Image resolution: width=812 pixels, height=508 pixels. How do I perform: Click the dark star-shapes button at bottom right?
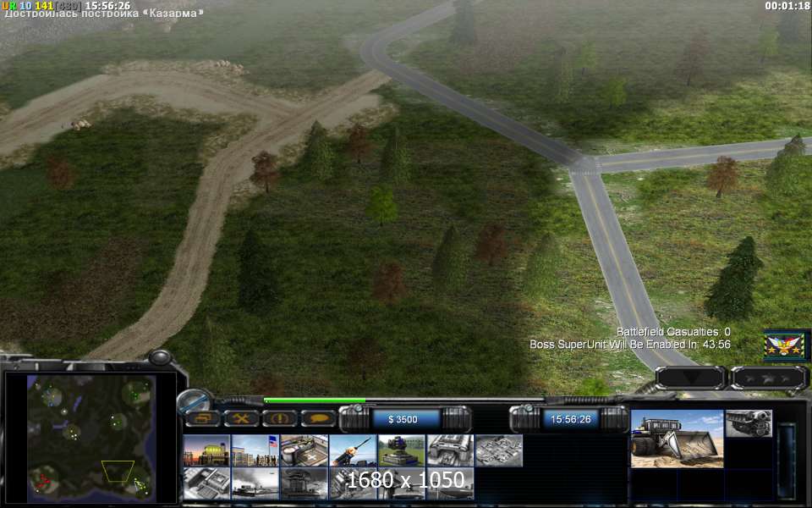[769, 378]
